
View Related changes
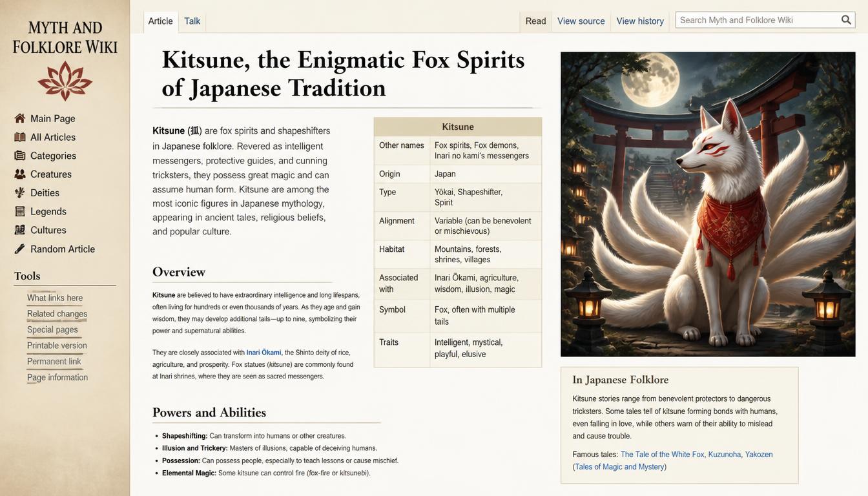click(57, 314)
